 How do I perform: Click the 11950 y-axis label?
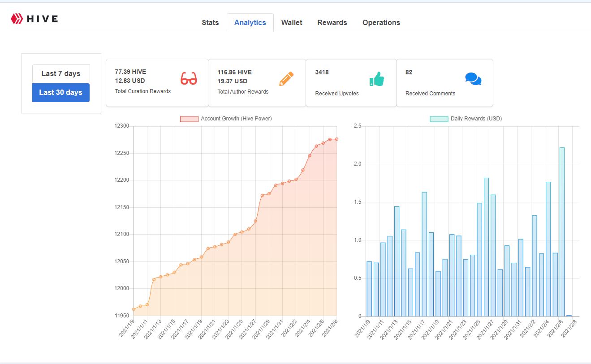[122, 316]
